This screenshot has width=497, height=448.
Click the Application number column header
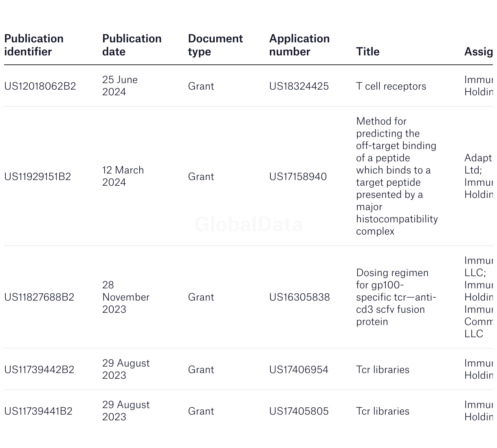click(x=299, y=45)
